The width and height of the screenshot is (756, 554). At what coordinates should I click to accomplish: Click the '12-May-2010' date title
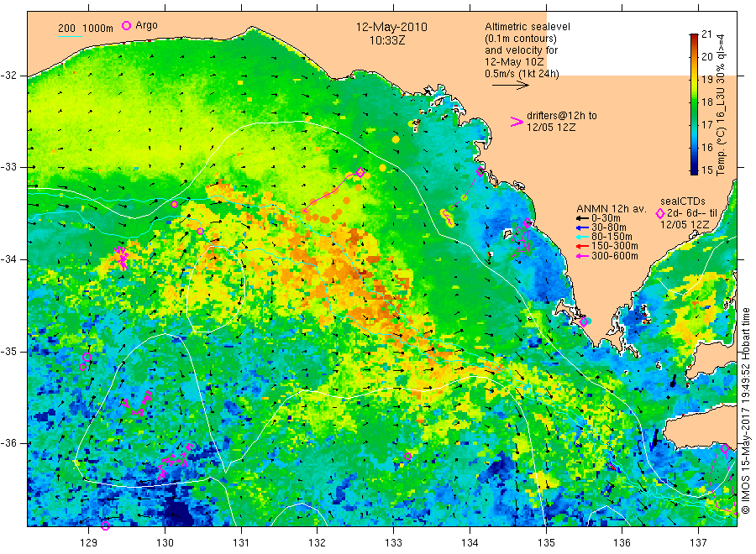click(x=391, y=27)
